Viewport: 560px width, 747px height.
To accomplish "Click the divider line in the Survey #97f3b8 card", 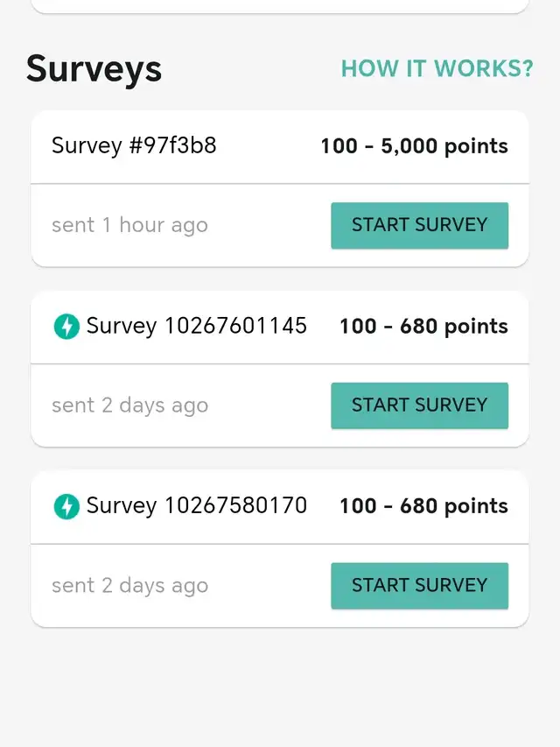I will click(280, 184).
